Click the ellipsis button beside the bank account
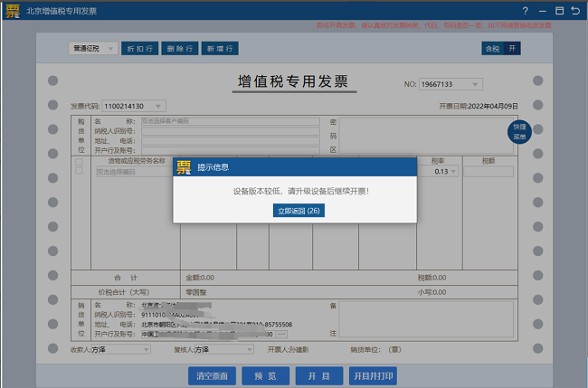Screen dimensions: 588x388 coord(281,335)
